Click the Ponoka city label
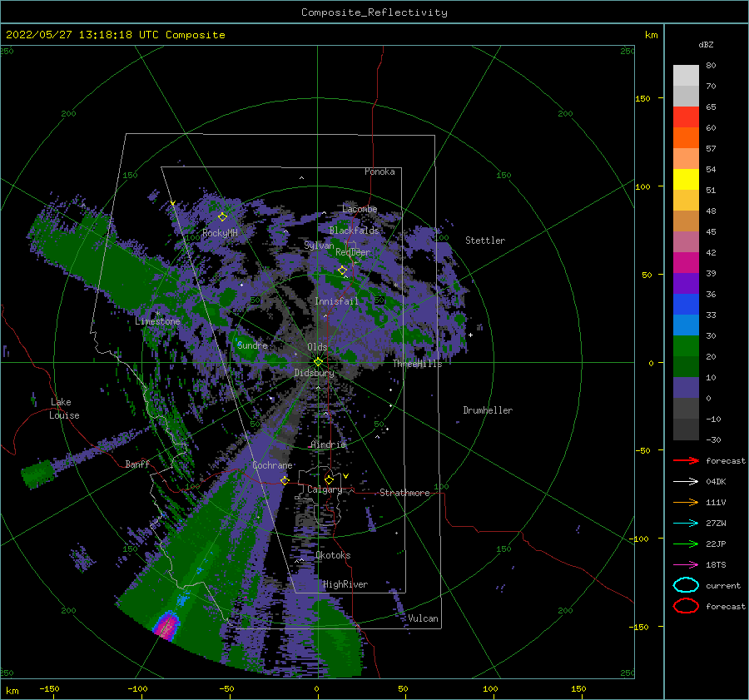 (379, 171)
